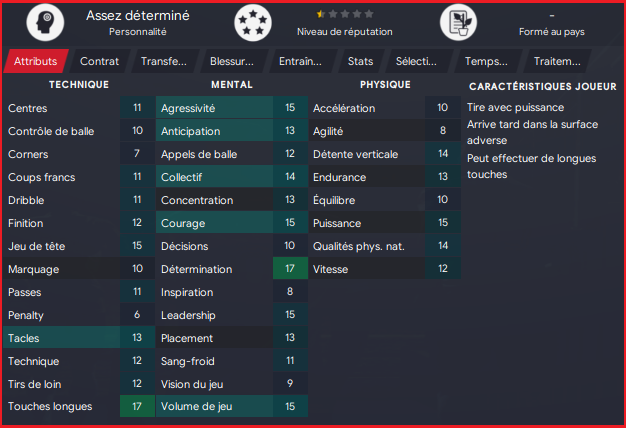Select the Traitement tab
The image size is (626, 428).
click(557, 61)
